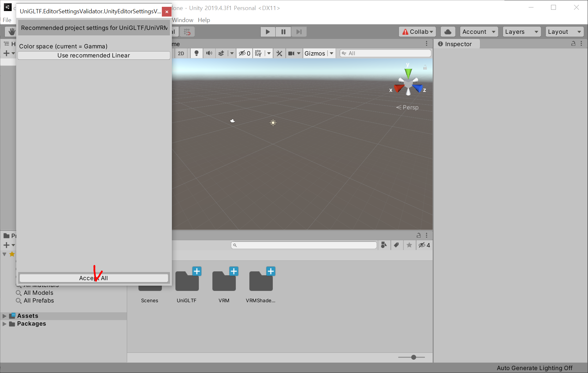The image size is (588, 373).
Task: Open the Account dropdown
Action: [479, 32]
